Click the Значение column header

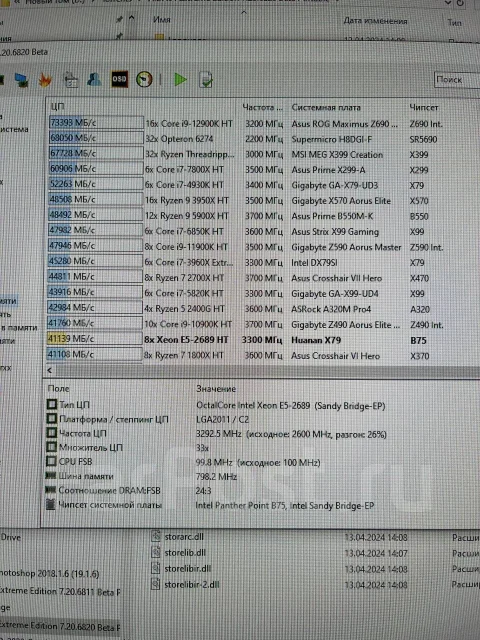pyautogui.click(x=216, y=389)
